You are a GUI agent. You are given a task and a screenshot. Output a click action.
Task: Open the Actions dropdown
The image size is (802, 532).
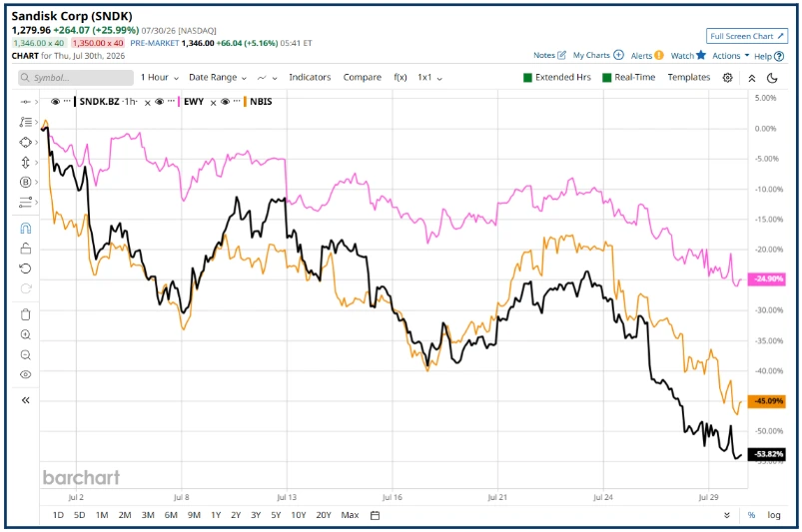pos(731,55)
